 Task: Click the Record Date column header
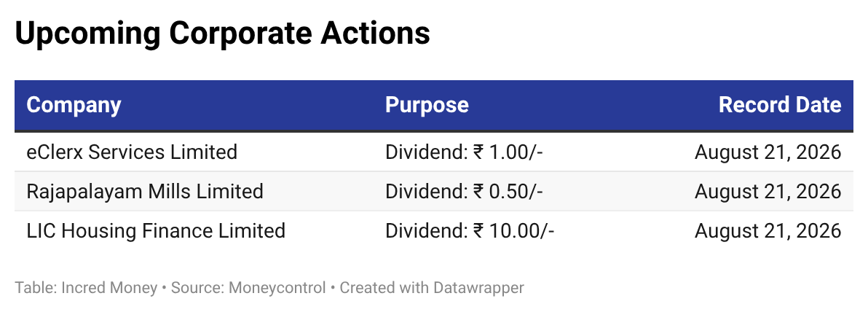(x=780, y=105)
